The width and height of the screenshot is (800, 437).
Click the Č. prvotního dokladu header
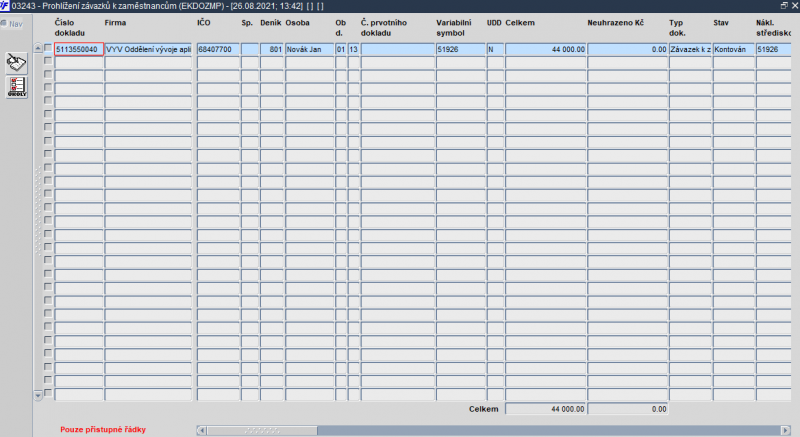click(x=384, y=28)
